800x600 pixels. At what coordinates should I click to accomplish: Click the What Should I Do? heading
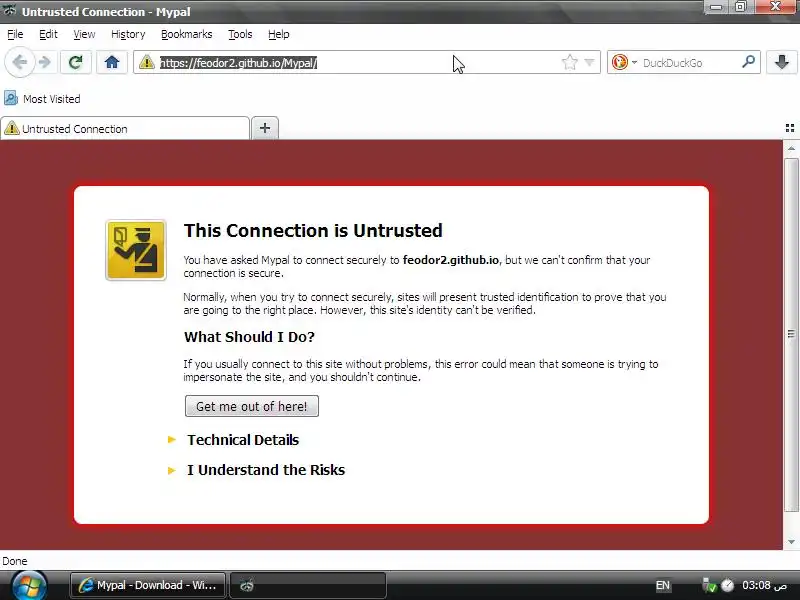(249, 337)
